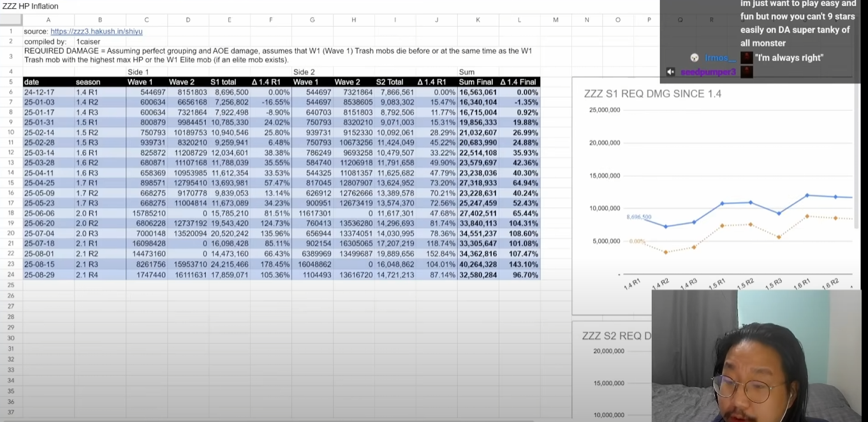Click the S2 Total cell '19,889,656'
The height and width of the screenshot is (422, 868).
tap(395, 254)
